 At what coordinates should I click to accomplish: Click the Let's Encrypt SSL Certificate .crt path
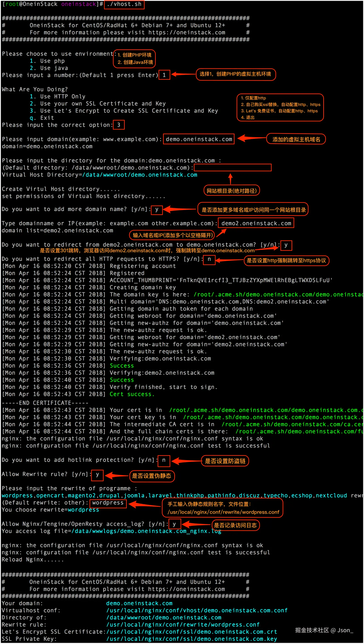point(192,632)
